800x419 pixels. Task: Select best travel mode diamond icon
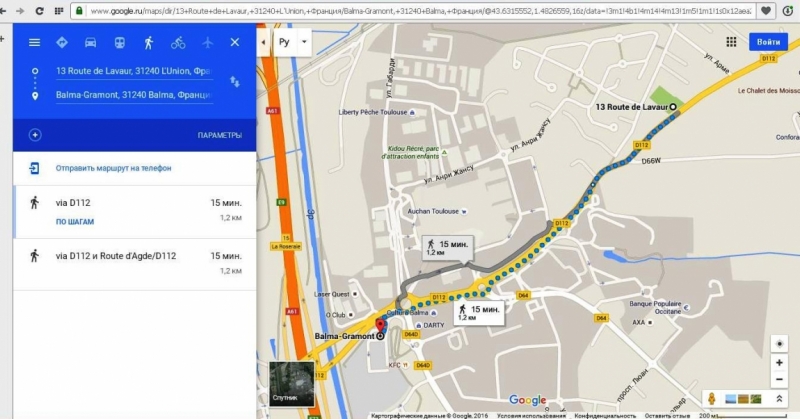(62, 42)
